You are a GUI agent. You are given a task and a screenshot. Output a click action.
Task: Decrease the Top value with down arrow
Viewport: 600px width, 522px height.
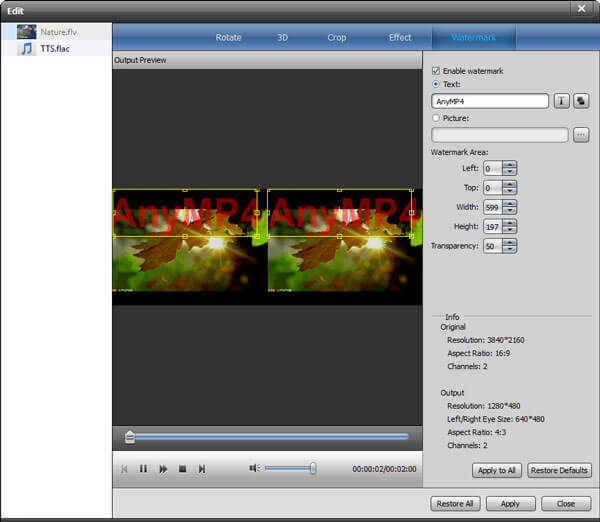tap(509, 191)
